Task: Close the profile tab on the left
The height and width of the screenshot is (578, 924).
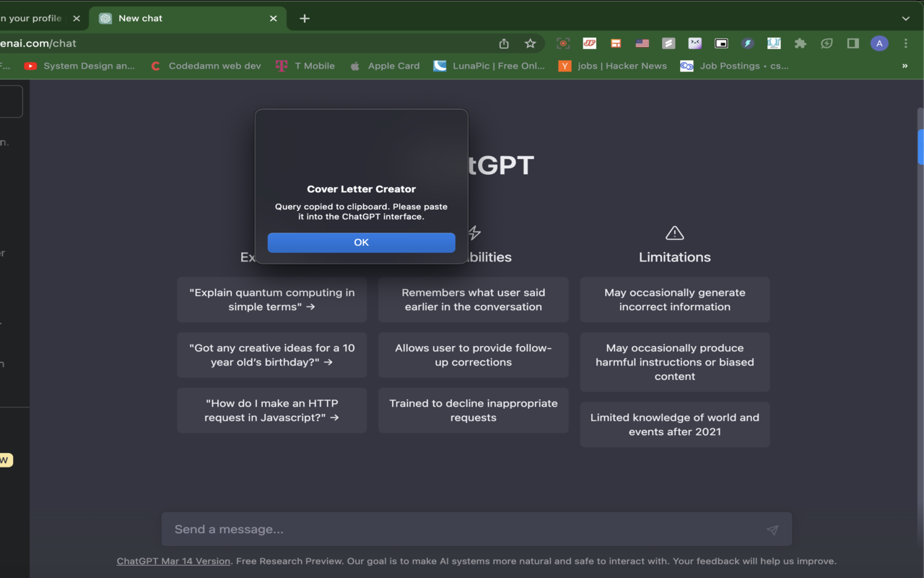Action: [x=77, y=19]
